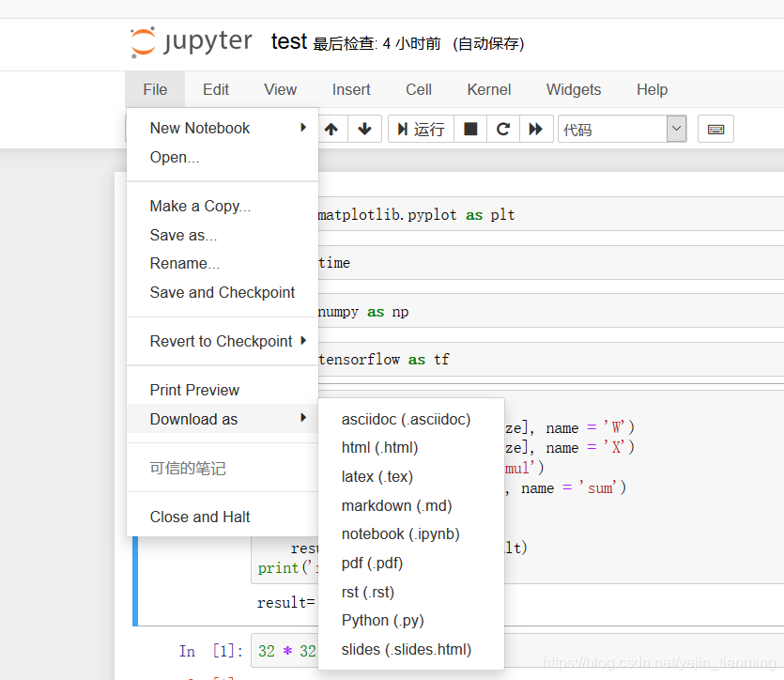This screenshot has height=680, width=784.
Task: Click Save and Checkpoint
Action: pyautogui.click(x=223, y=292)
